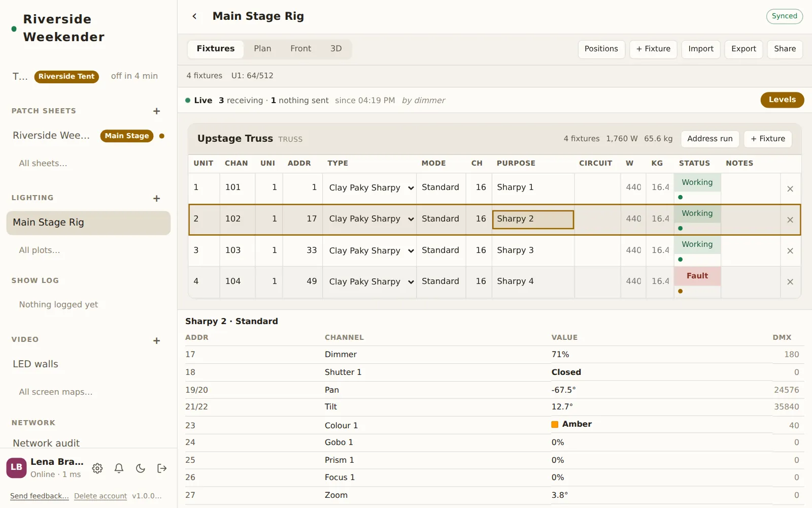Click the LB user avatar
Viewport: 812px width, 508px height.
coord(16,468)
